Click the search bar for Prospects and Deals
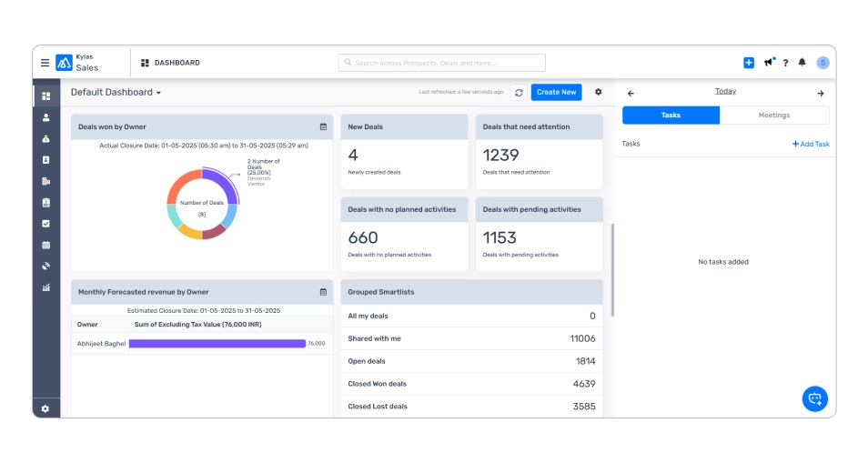 442,63
